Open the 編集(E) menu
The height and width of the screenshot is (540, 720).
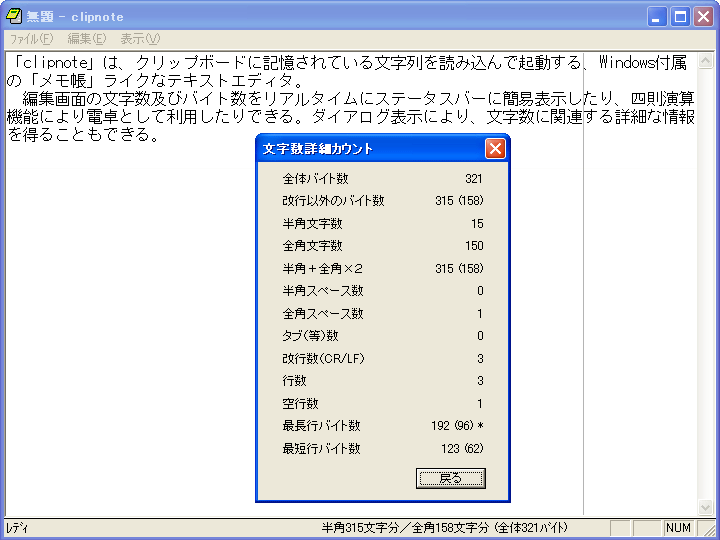point(87,39)
